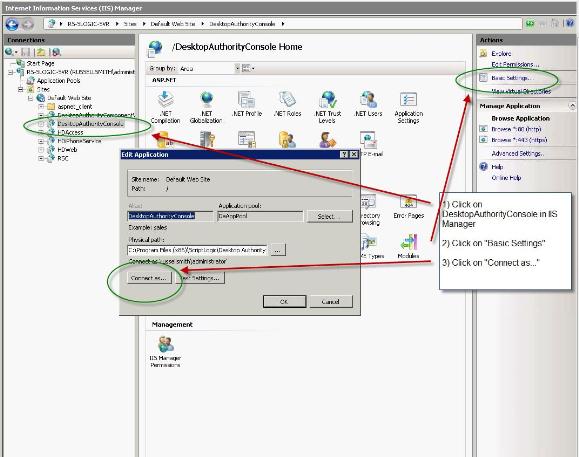
Task: Click Browse *:443 (https) link
Action: tap(519, 140)
